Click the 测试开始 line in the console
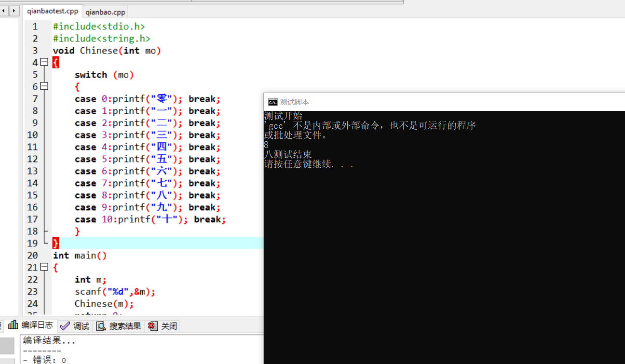625x364 pixels. 284,116
